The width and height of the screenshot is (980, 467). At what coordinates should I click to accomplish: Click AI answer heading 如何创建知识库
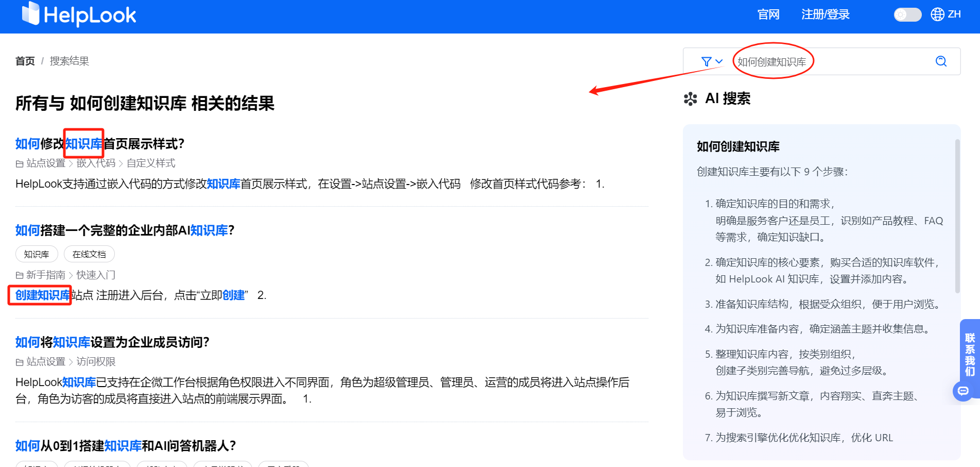[738, 147]
